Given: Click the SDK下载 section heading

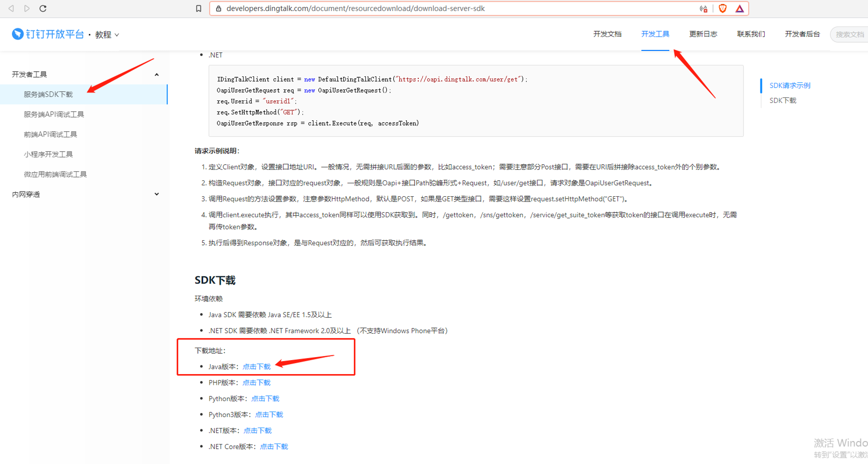Looking at the screenshot, I should point(215,280).
